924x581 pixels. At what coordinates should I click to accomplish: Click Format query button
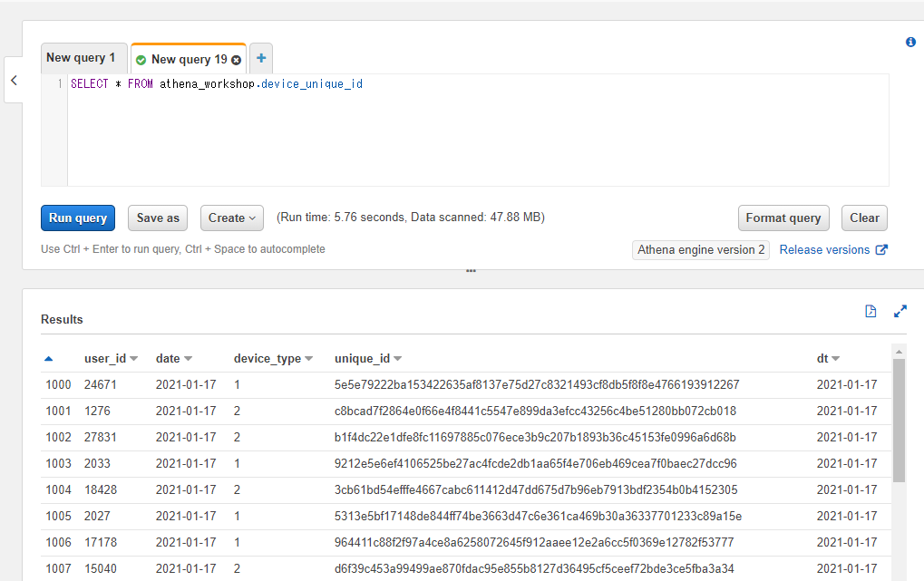point(783,218)
